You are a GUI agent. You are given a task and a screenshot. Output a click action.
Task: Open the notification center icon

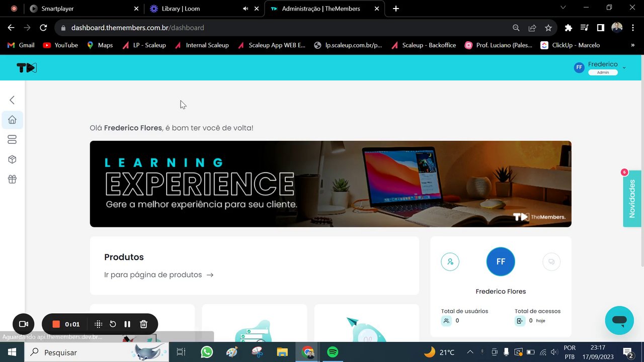(x=628, y=352)
